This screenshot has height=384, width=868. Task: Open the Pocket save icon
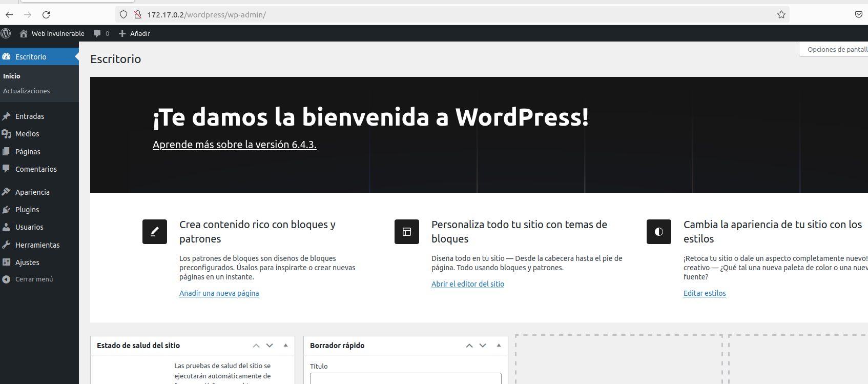click(859, 14)
